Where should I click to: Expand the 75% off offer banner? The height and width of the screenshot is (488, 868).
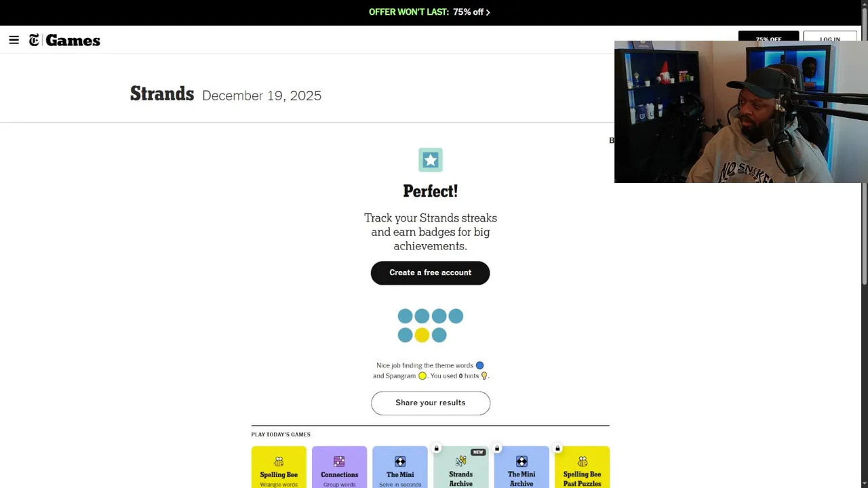point(429,12)
